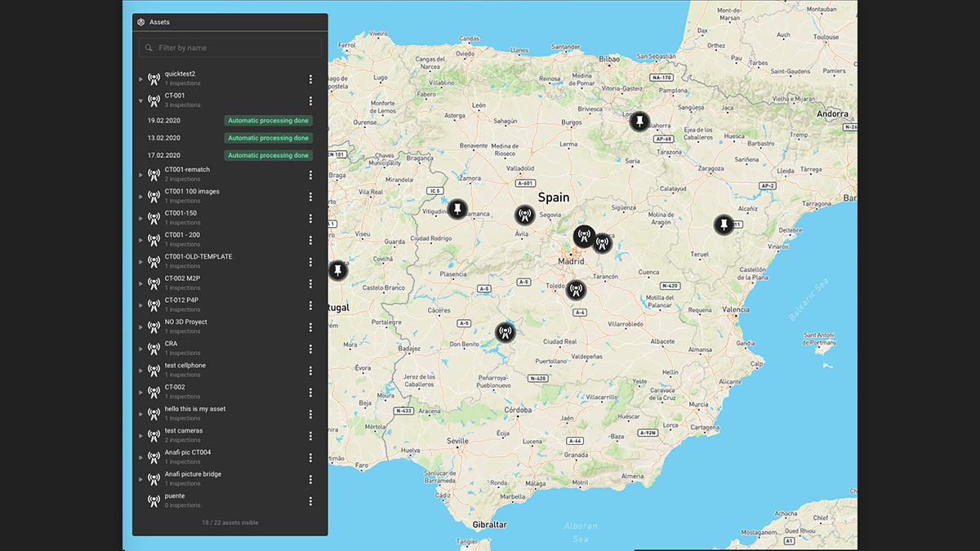Click the antenna marker near Don Benito
980x551 pixels.
506,332
